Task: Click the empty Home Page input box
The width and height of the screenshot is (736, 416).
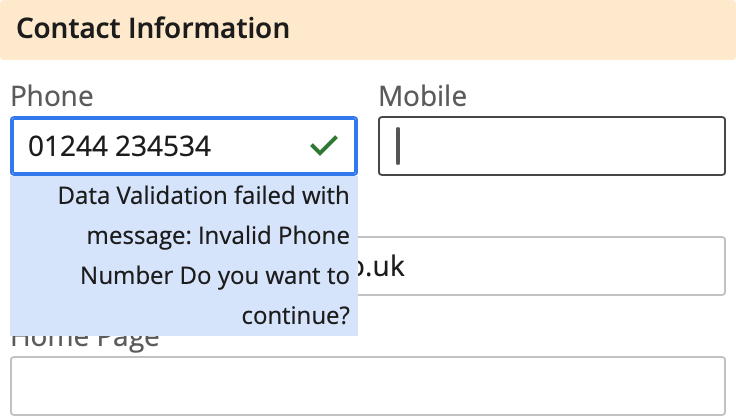Action: [367, 385]
